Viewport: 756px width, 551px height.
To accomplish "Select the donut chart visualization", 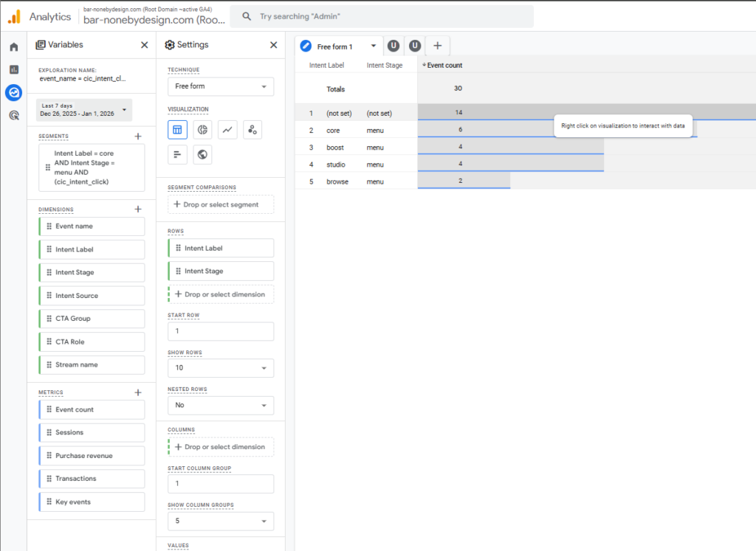I will [202, 131].
